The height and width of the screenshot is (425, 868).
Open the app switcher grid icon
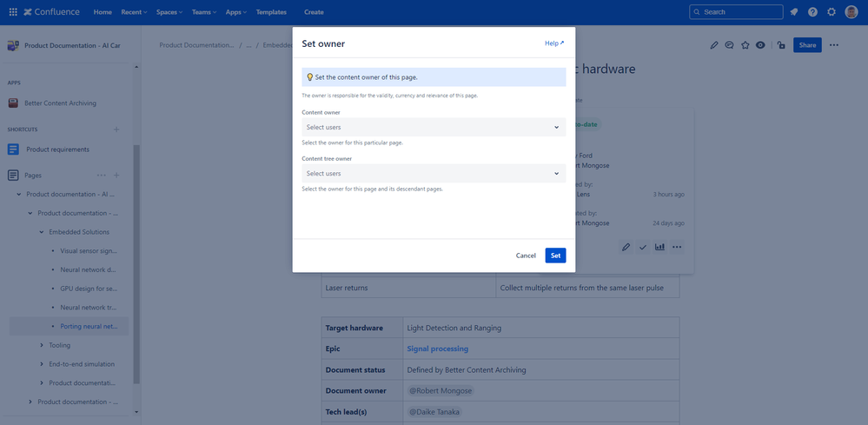pyautogui.click(x=13, y=12)
